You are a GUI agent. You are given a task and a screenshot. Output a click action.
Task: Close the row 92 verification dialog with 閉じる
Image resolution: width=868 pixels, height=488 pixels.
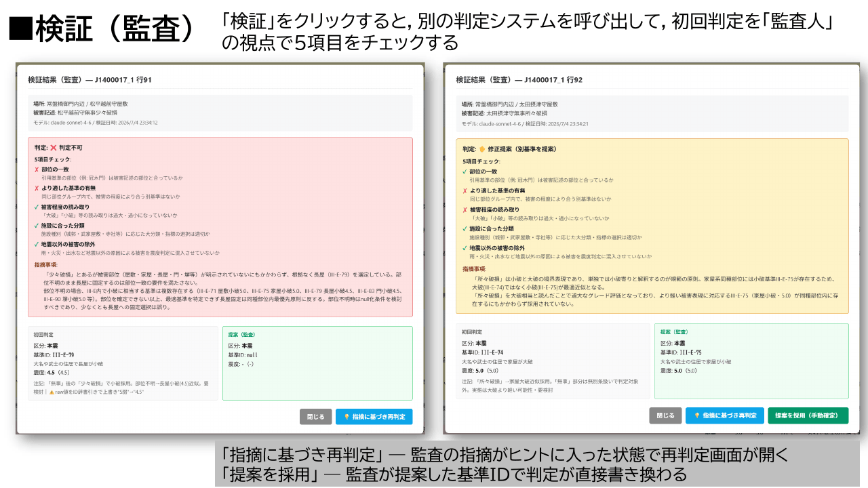pos(665,415)
